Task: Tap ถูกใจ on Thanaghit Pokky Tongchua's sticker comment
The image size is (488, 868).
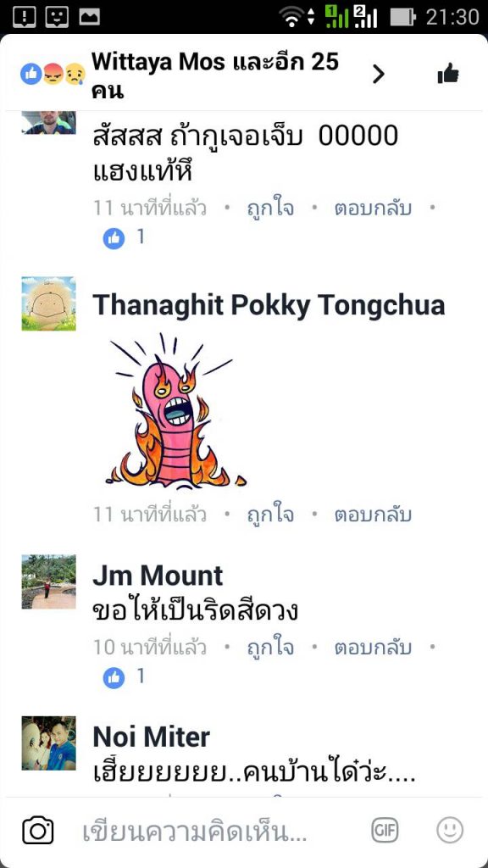Action: coord(270,515)
